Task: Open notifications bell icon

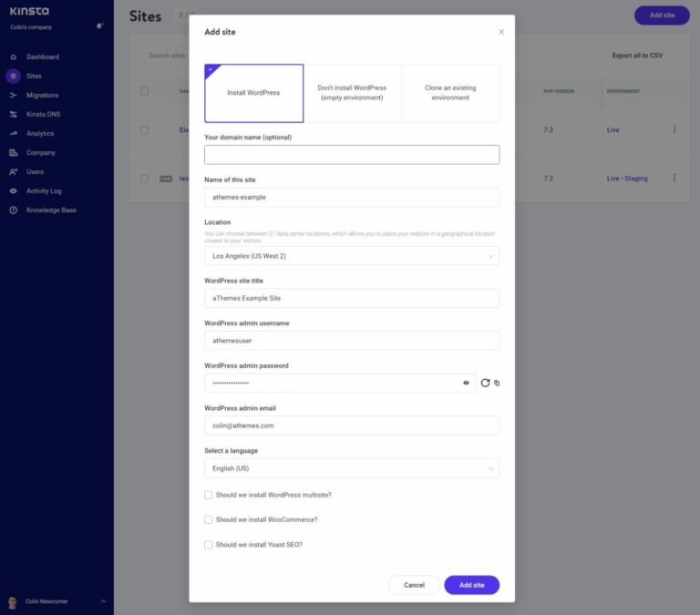Action: (99, 26)
